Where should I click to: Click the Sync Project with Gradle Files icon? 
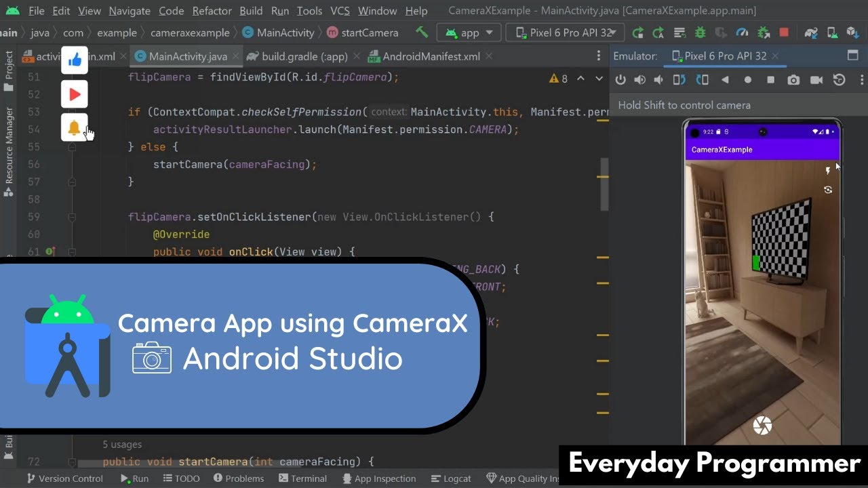click(x=811, y=33)
